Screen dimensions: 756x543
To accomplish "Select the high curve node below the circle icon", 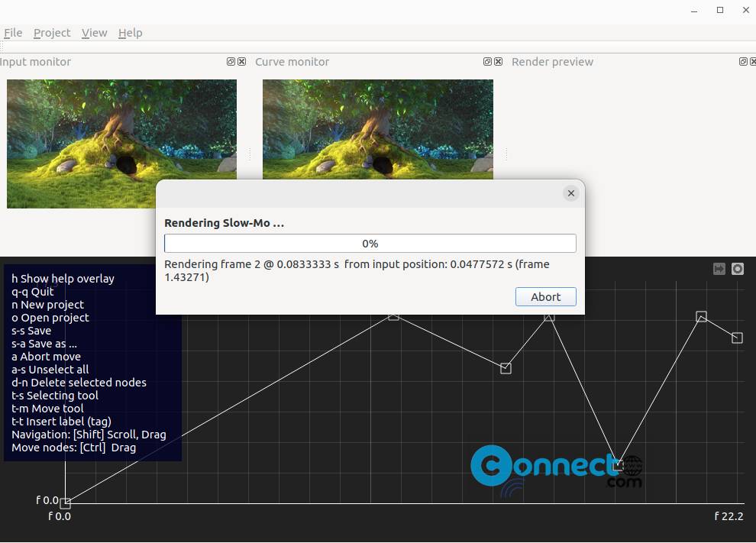I will pyautogui.click(x=702, y=316).
